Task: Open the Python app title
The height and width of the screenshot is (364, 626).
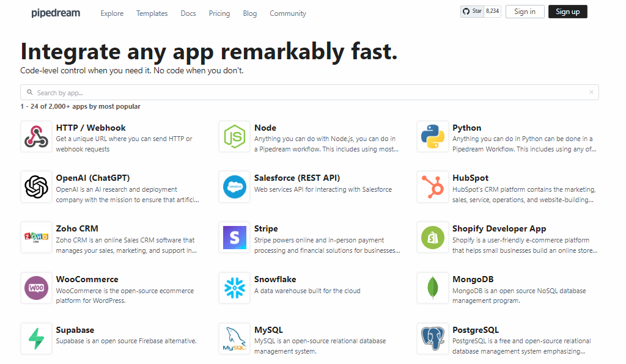Action: pyautogui.click(x=466, y=128)
